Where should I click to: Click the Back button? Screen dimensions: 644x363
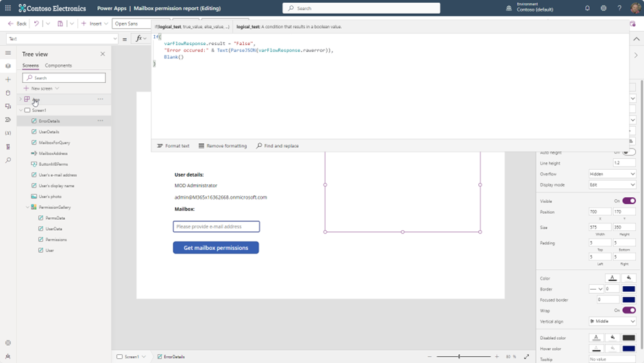coord(17,23)
